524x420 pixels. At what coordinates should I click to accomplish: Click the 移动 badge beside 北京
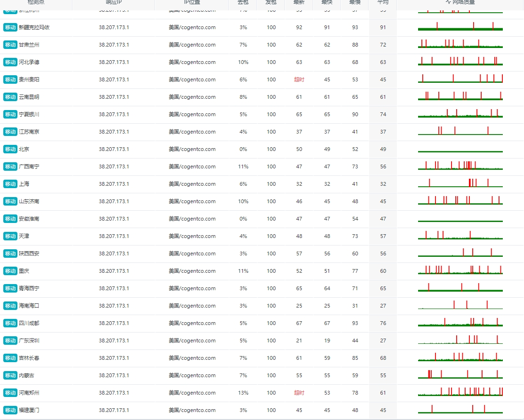(10, 149)
